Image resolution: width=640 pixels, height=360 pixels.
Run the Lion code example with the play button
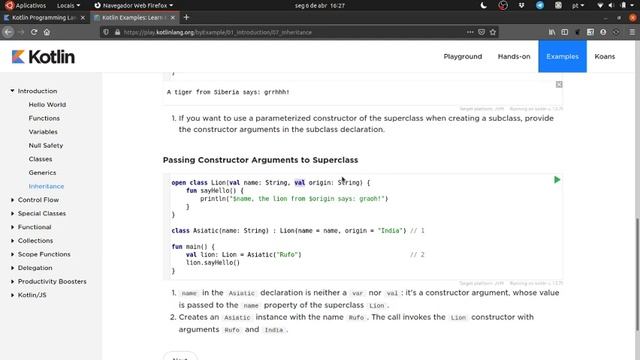(557, 180)
